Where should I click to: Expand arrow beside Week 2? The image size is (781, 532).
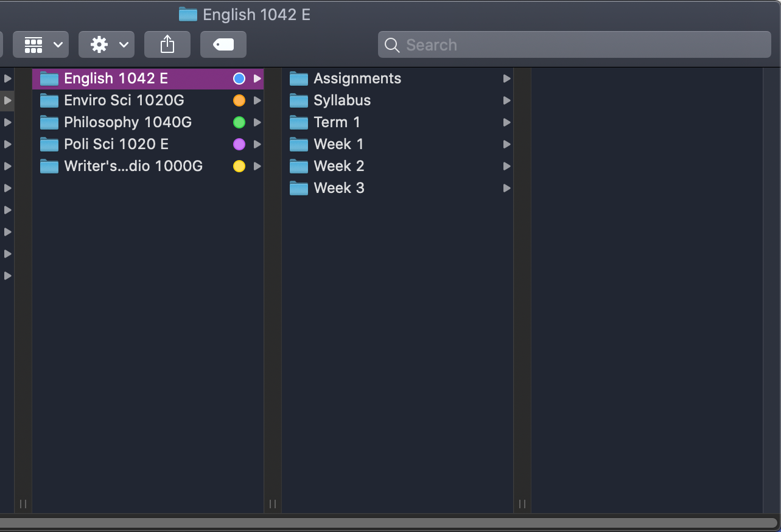pos(506,166)
